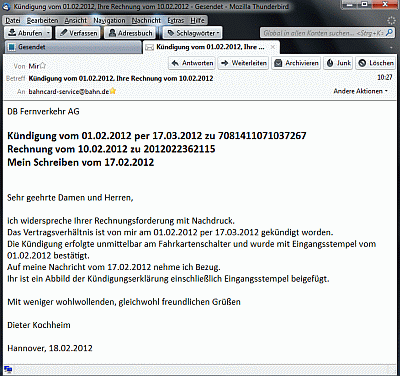Open the Datei menu
400x376 pixels.
click(13, 21)
